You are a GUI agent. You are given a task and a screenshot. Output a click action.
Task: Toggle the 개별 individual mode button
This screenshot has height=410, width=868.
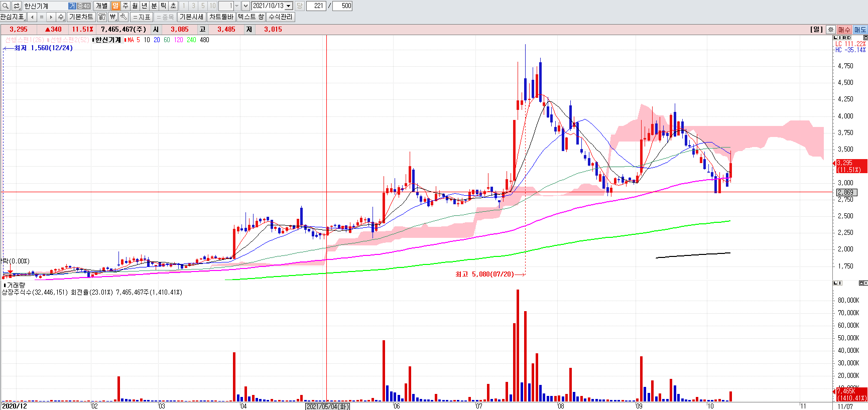[102, 6]
